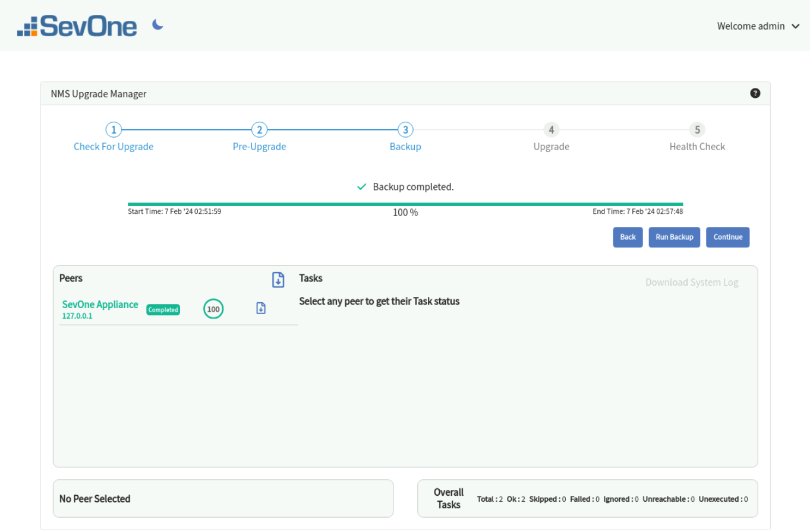Click the Start Time label
Screen dimensions: 810x532
(x=175, y=211)
